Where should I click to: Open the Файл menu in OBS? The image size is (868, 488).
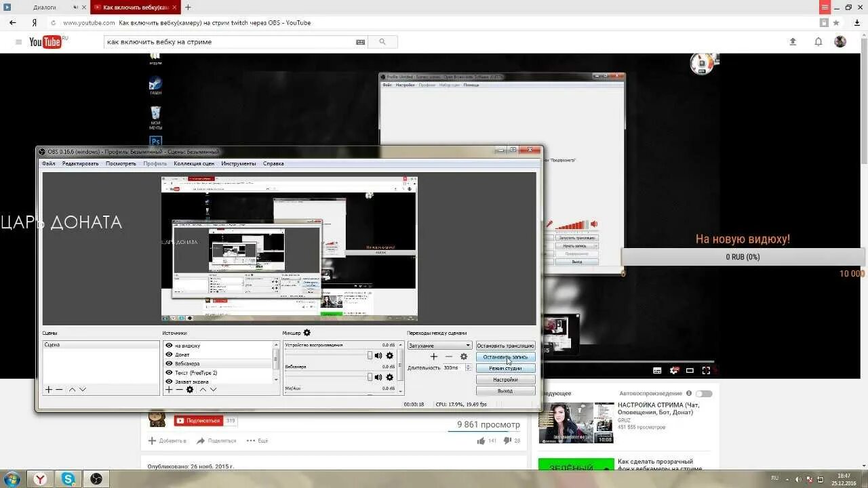coord(48,163)
